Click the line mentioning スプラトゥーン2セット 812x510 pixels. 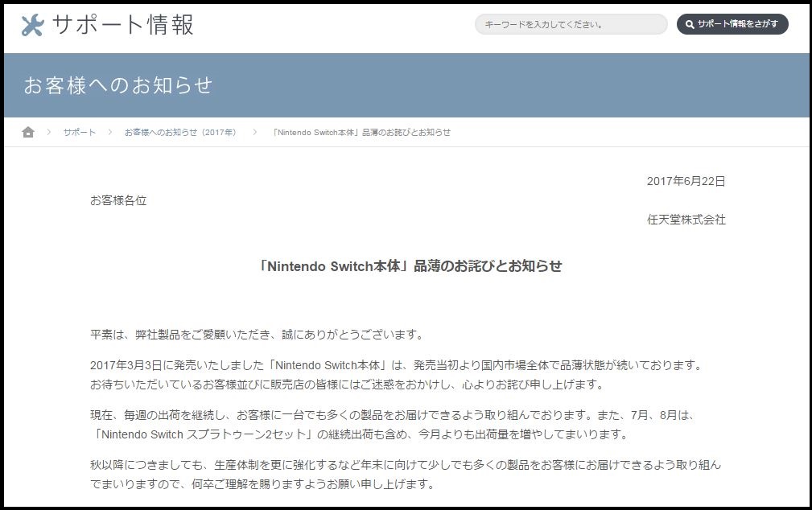tap(360, 434)
